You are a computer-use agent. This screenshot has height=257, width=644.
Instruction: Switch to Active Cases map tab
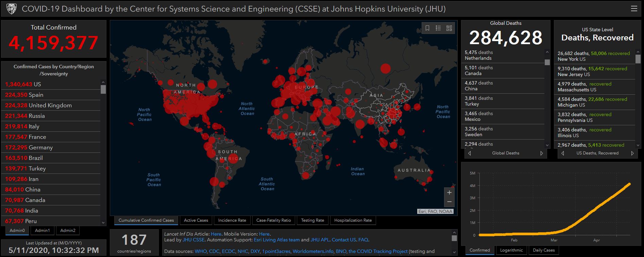tap(196, 220)
